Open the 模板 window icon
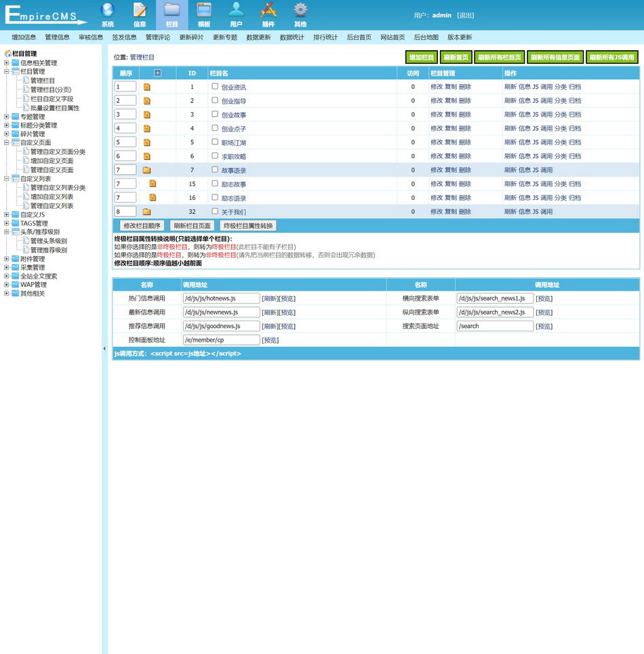The image size is (644, 654). pos(204,10)
